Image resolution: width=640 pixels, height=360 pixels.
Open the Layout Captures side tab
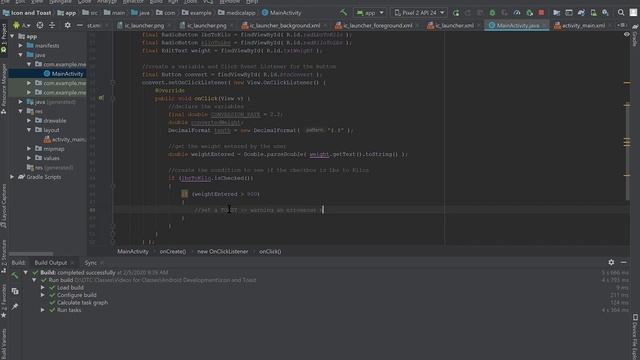coord(4,206)
